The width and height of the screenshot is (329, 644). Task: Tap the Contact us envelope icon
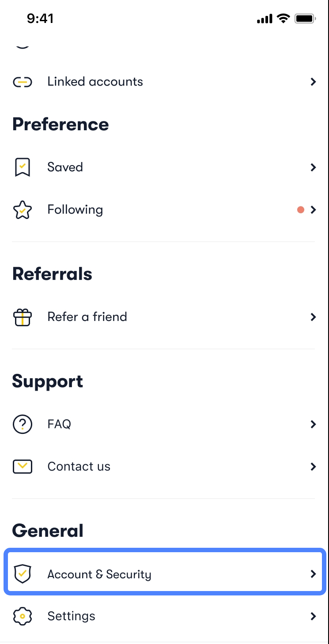coord(22,467)
